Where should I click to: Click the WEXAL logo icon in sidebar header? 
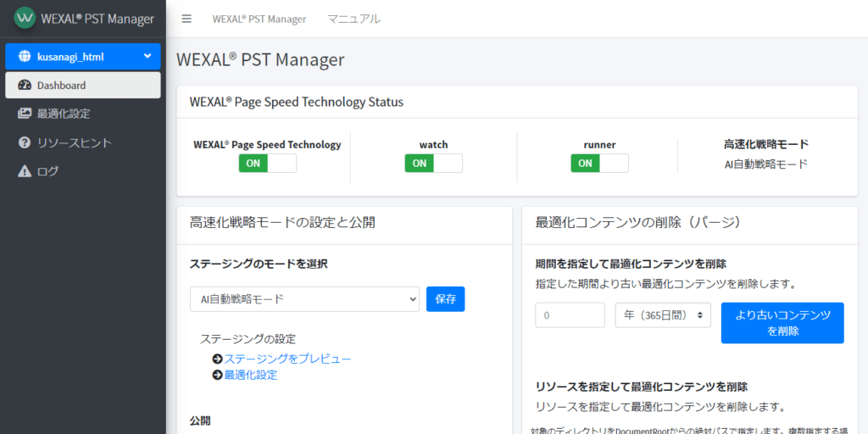[25, 19]
